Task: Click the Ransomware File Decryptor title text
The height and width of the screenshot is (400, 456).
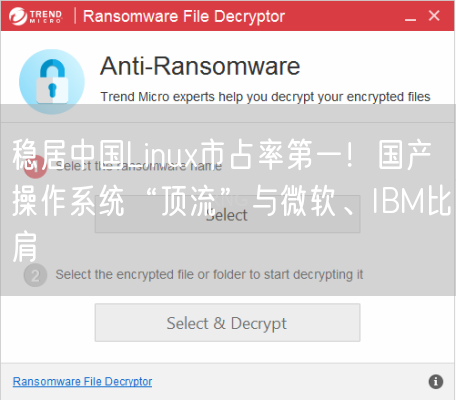Action: [184, 16]
